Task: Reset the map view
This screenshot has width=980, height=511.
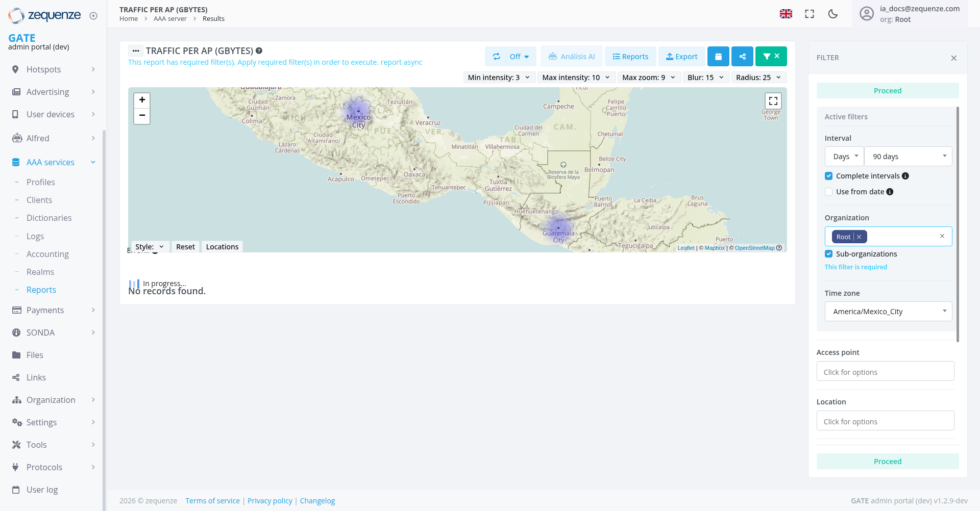Action: (x=185, y=247)
